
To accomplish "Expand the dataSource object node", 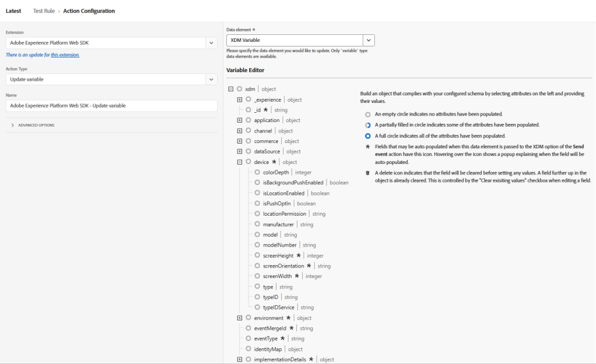I will 239,151.
